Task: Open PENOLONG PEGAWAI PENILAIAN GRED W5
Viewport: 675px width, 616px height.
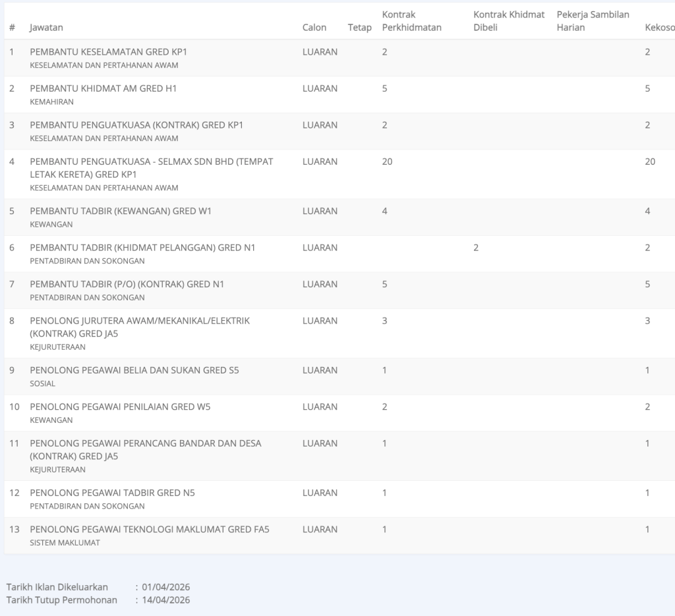Action: click(x=120, y=406)
